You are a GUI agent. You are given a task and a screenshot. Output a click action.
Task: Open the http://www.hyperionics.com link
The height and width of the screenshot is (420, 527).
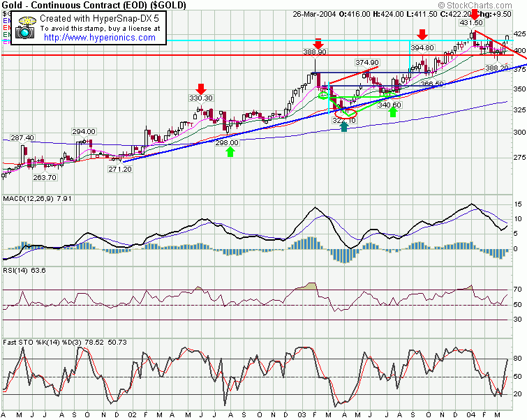(x=100, y=37)
